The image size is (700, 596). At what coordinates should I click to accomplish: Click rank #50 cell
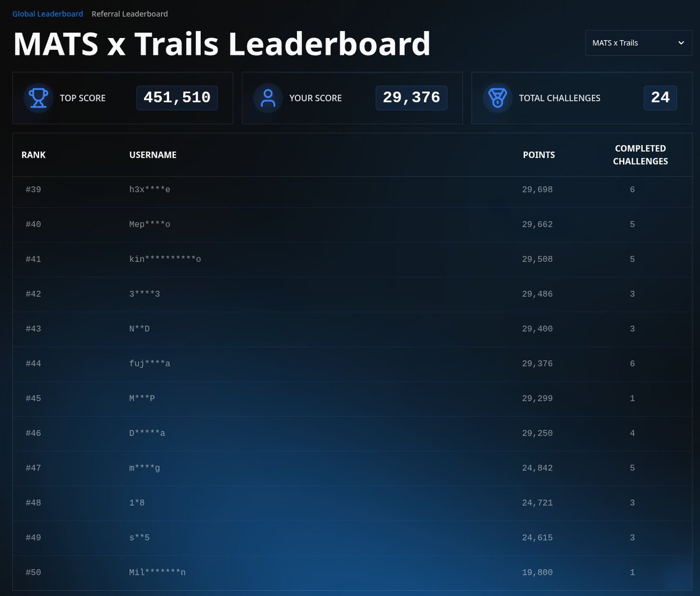point(33,573)
